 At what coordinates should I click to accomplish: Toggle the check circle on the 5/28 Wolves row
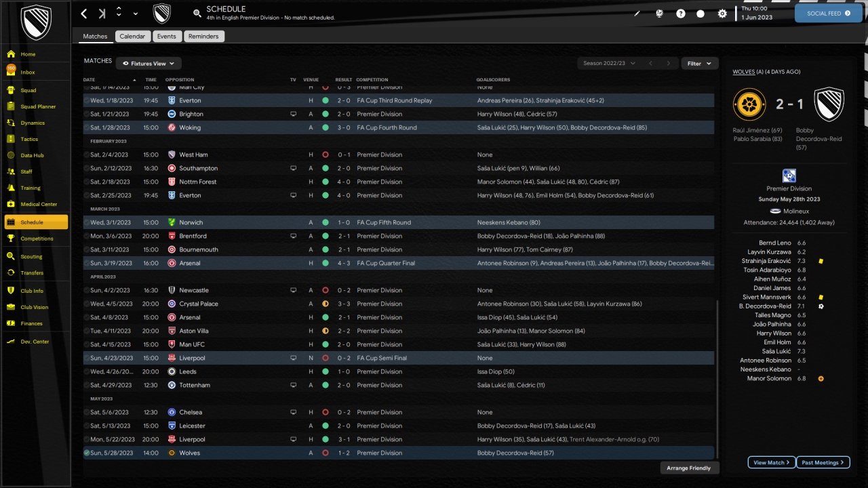87,453
